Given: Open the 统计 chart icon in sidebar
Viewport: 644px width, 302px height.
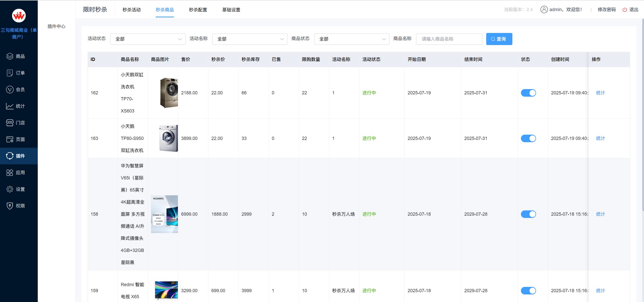Looking at the screenshot, I should click(x=10, y=106).
